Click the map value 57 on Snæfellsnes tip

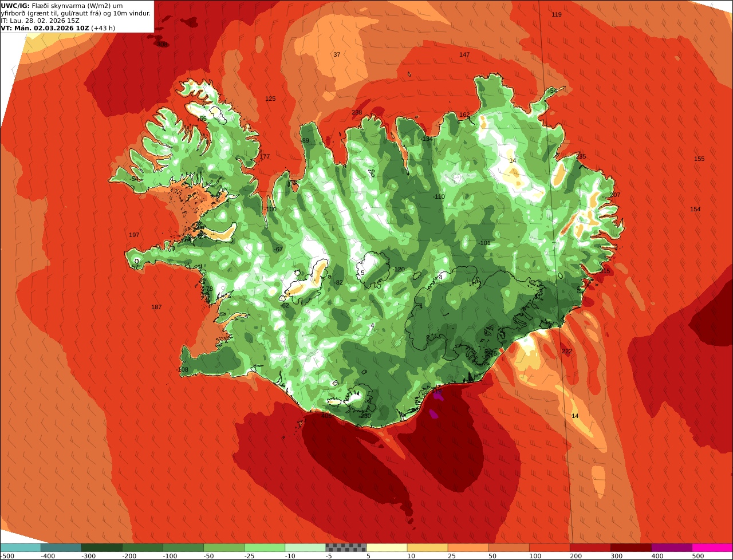tap(135, 267)
